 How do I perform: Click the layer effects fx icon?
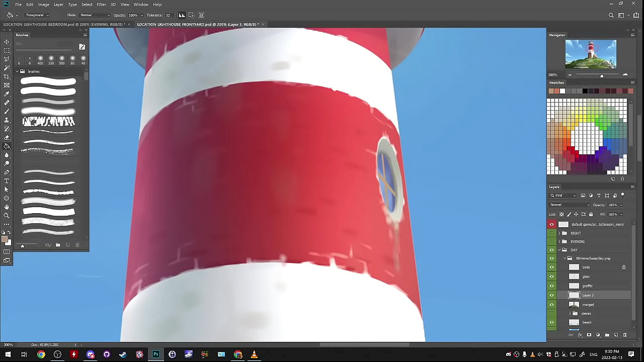pos(580,335)
